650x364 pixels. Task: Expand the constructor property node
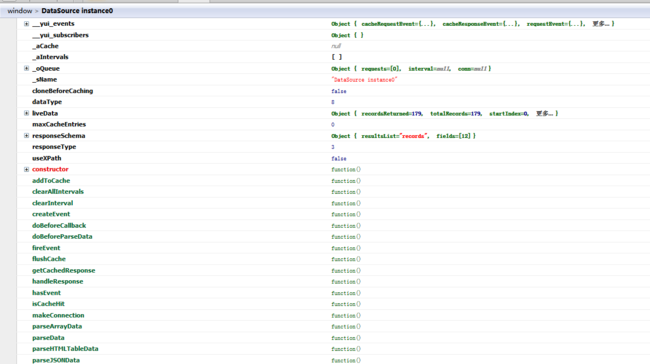tap(26, 169)
